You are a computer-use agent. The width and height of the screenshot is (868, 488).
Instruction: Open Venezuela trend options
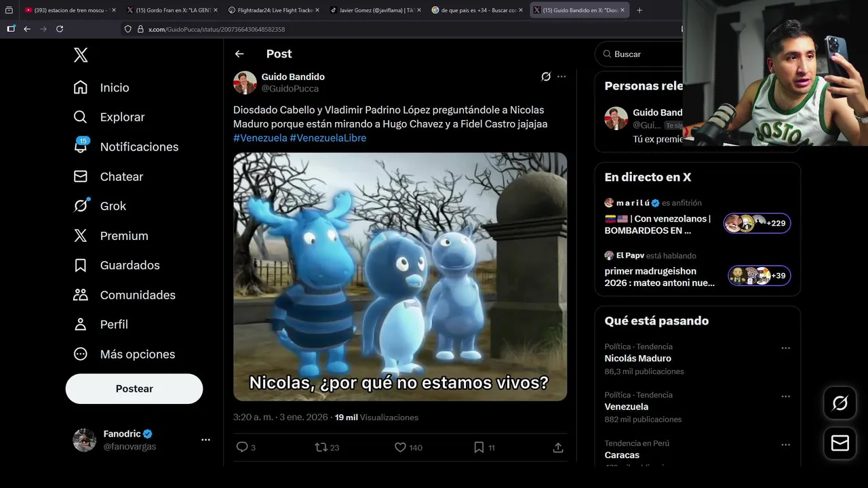click(x=785, y=396)
